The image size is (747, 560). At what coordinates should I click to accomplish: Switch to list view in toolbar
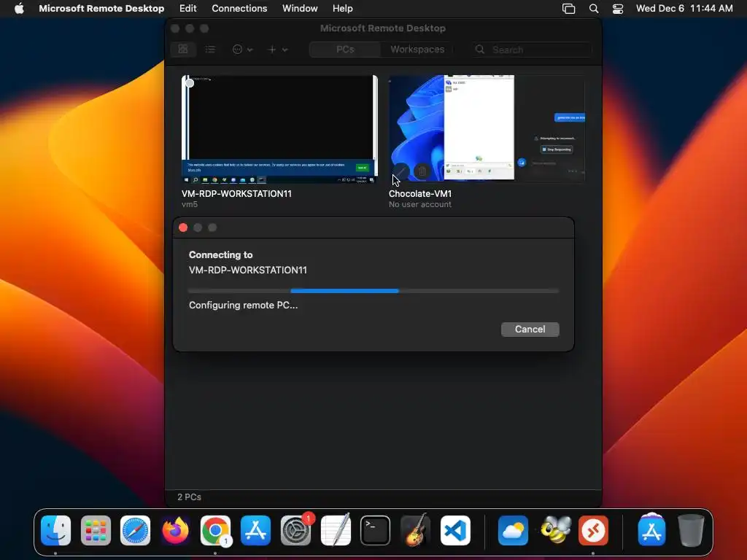point(210,49)
